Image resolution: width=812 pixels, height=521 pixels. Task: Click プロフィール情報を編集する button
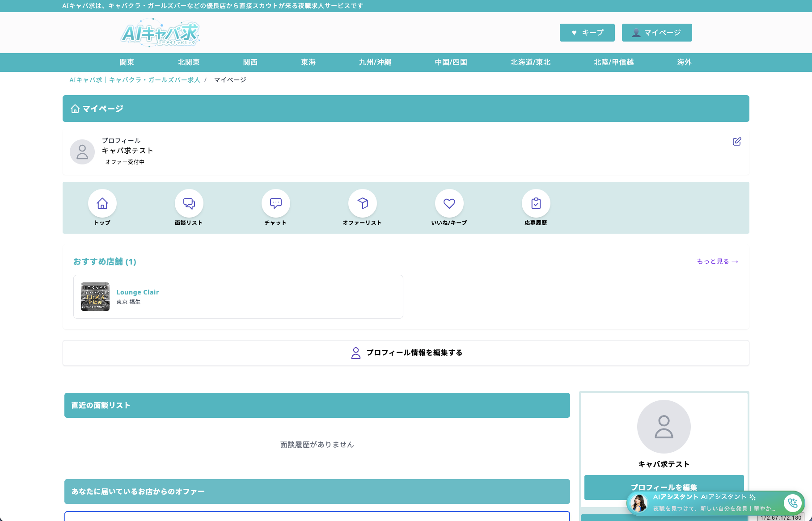pyautogui.click(x=406, y=353)
